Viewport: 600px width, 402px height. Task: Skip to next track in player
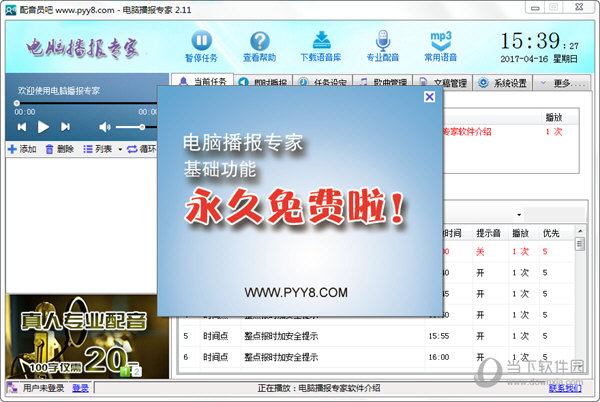pos(65,127)
